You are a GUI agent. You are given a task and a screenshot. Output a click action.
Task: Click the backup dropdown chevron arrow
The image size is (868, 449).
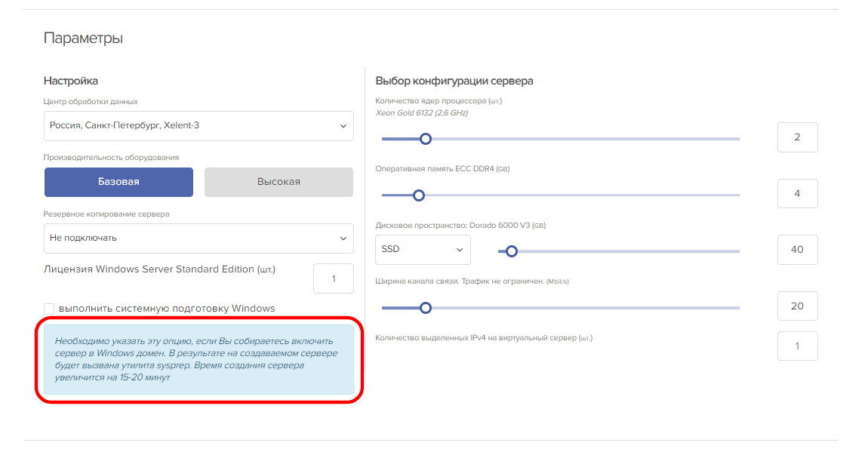(343, 238)
